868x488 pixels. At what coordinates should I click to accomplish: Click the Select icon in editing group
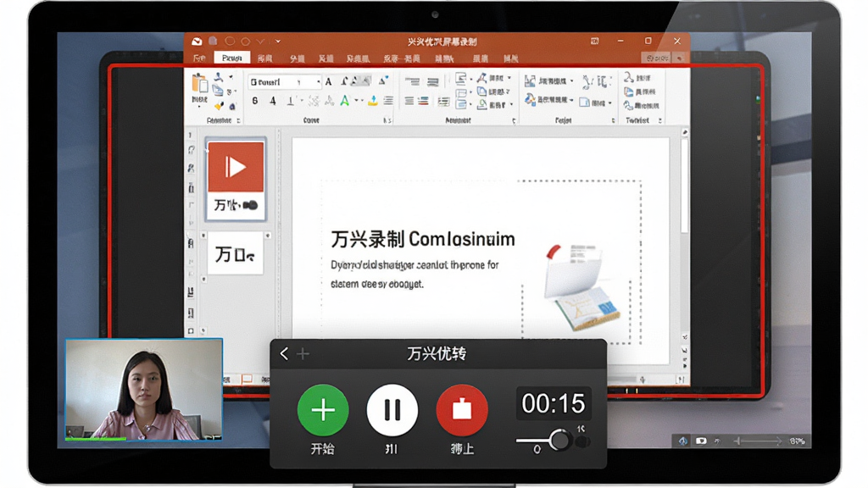[x=628, y=105]
